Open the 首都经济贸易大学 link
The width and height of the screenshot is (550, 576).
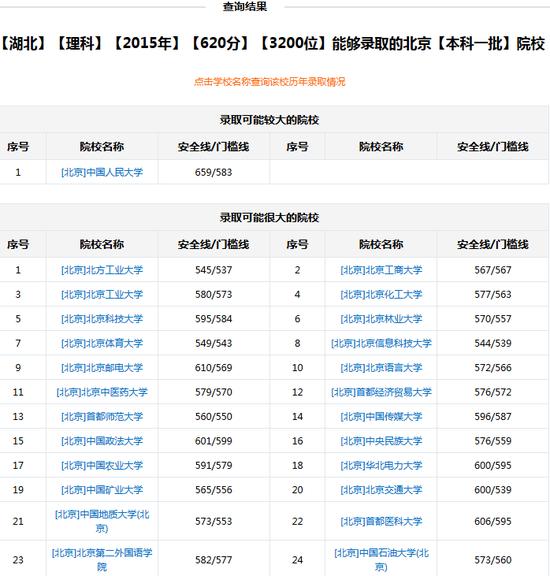tap(381, 392)
